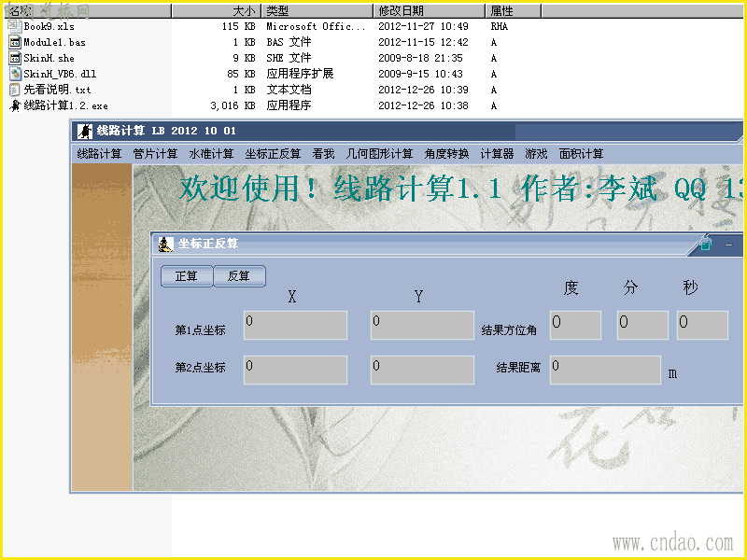Click the 第2点坐标 Y input field

pos(423,370)
